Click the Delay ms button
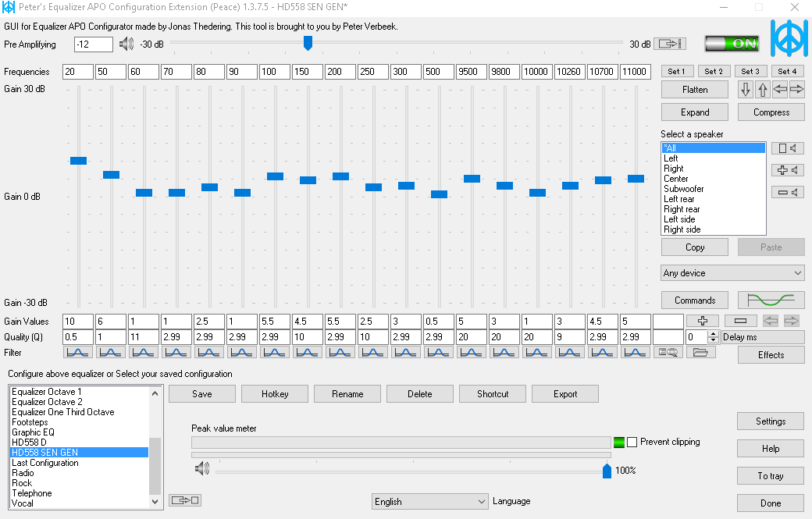 [764, 337]
